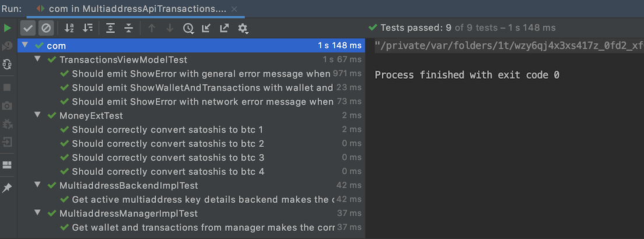Toggle Show Passed tests filter
Screen dimensions: 644x239
[x=28, y=28]
